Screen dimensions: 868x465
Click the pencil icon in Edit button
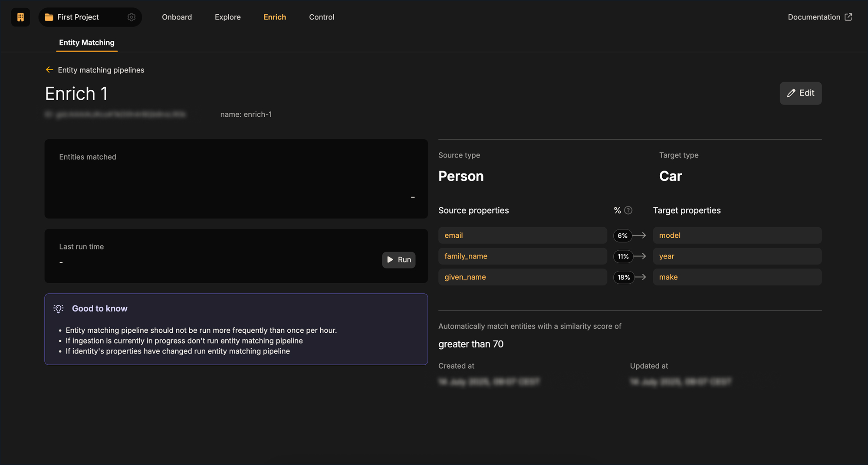tap(791, 93)
